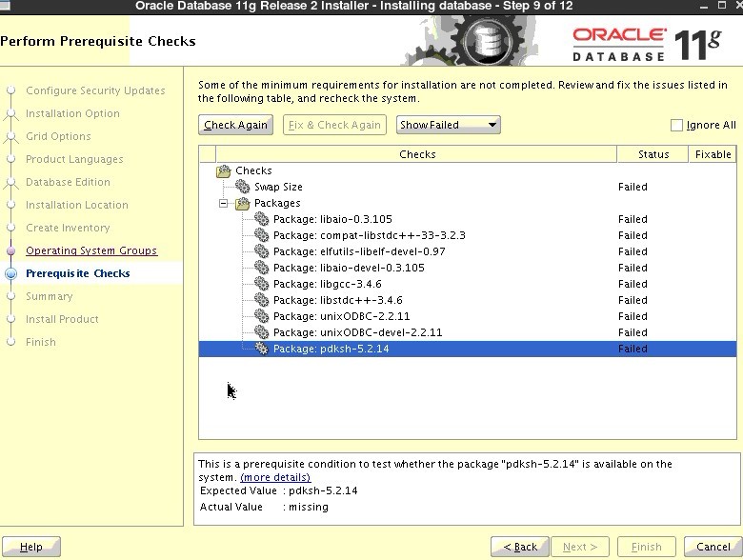The width and height of the screenshot is (743, 560).
Task: Select row Package: libaio-0.3.105
Action: (467, 219)
